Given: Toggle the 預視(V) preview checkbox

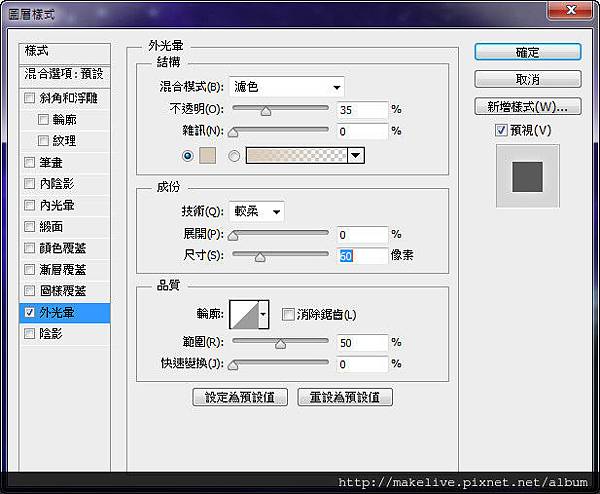Looking at the screenshot, I should pos(501,130).
